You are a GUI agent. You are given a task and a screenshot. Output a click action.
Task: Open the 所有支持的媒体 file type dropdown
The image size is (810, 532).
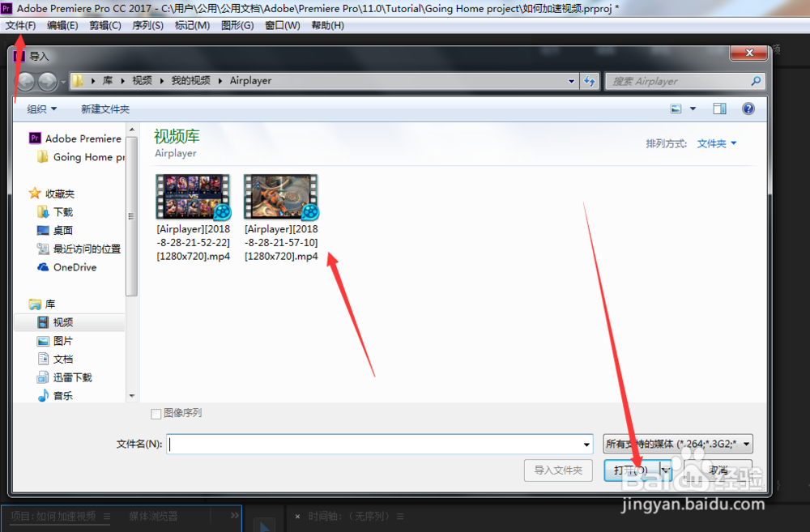[678, 444]
